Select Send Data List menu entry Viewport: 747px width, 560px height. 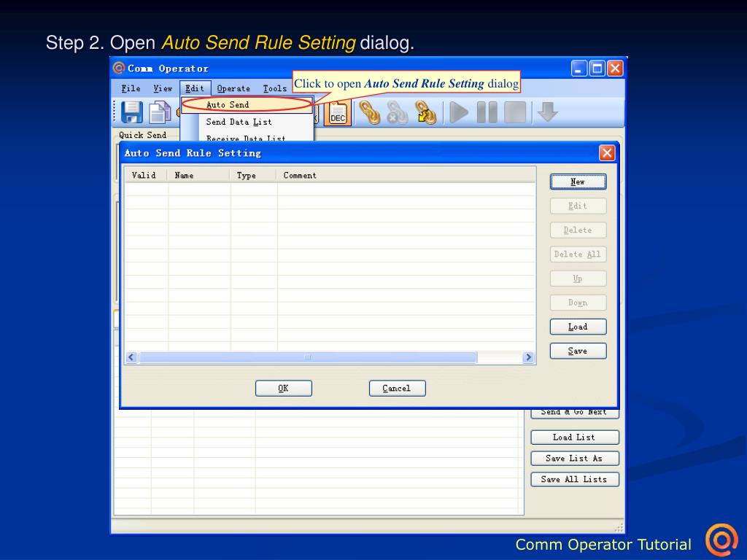click(239, 122)
